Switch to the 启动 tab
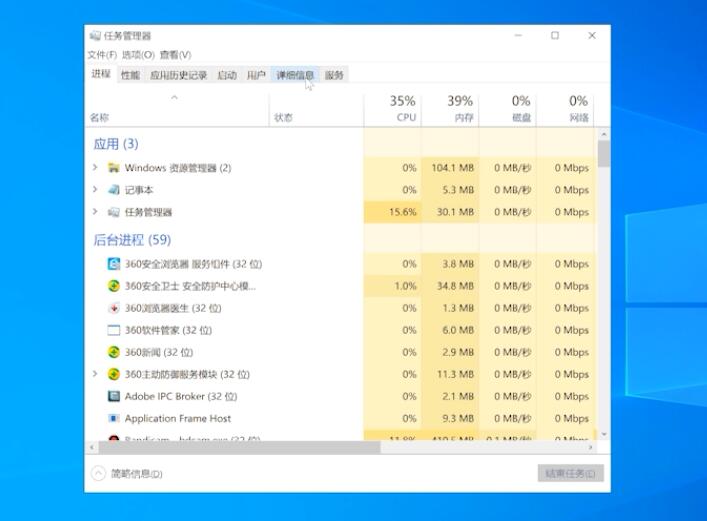 point(227,75)
